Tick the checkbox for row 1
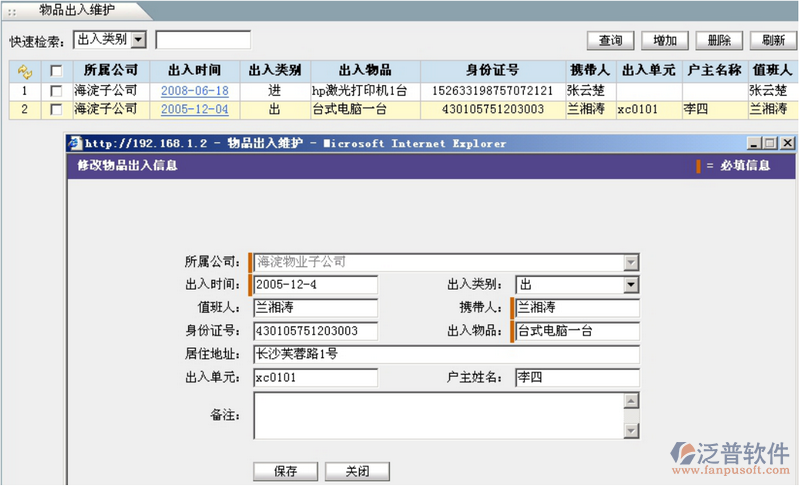This screenshot has height=486, width=800. [x=56, y=91]
